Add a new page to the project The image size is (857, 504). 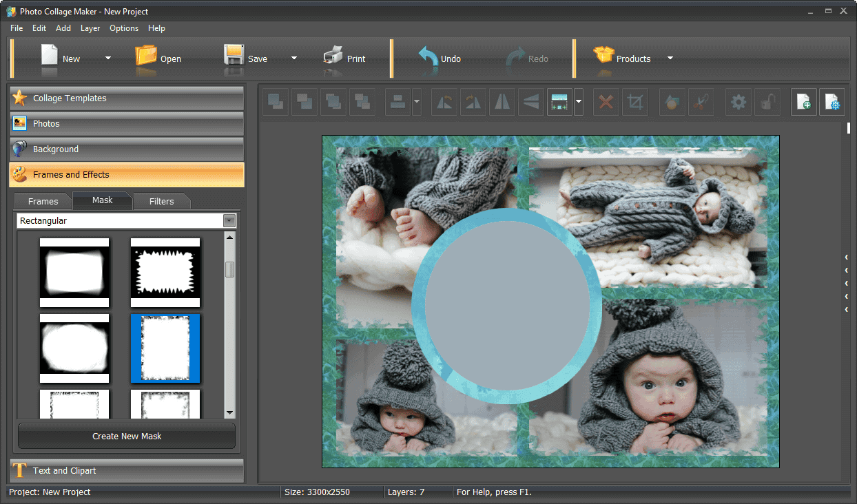pos(803,102)
